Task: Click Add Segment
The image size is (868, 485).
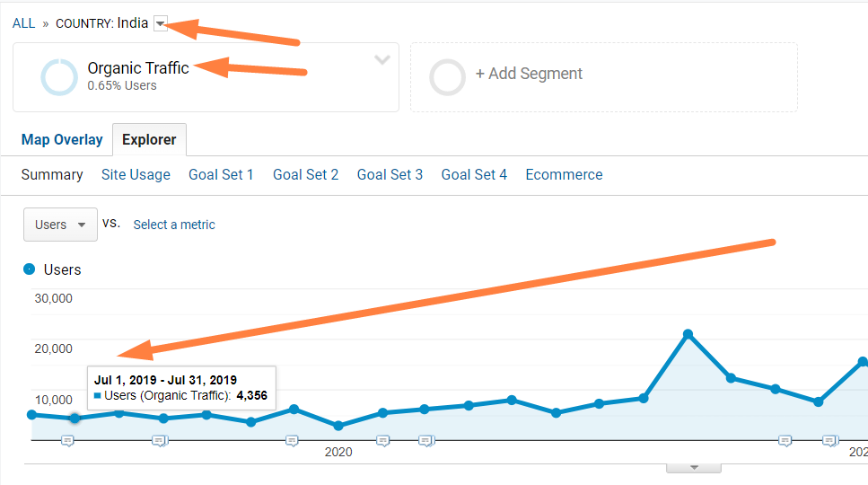Action: 529,73
